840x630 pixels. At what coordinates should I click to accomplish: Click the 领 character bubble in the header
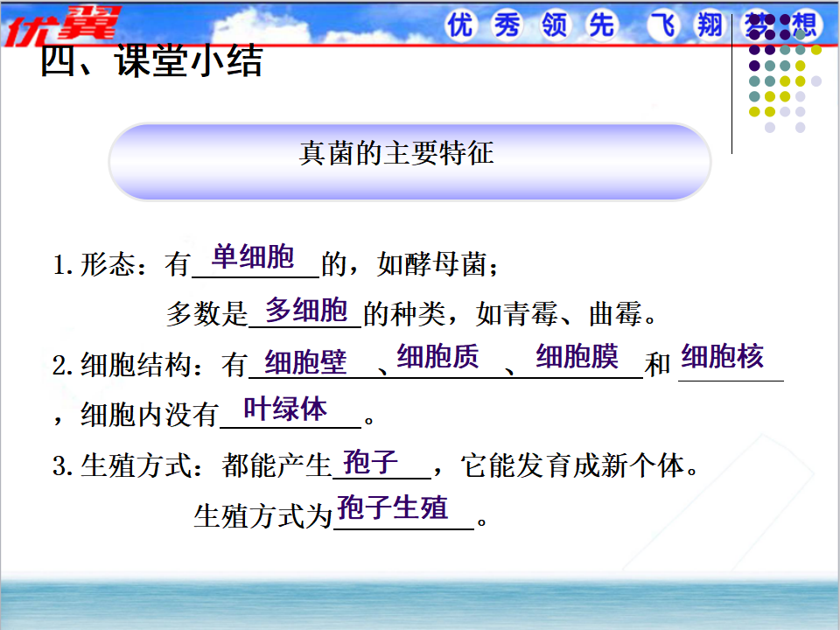coord(555,25)
